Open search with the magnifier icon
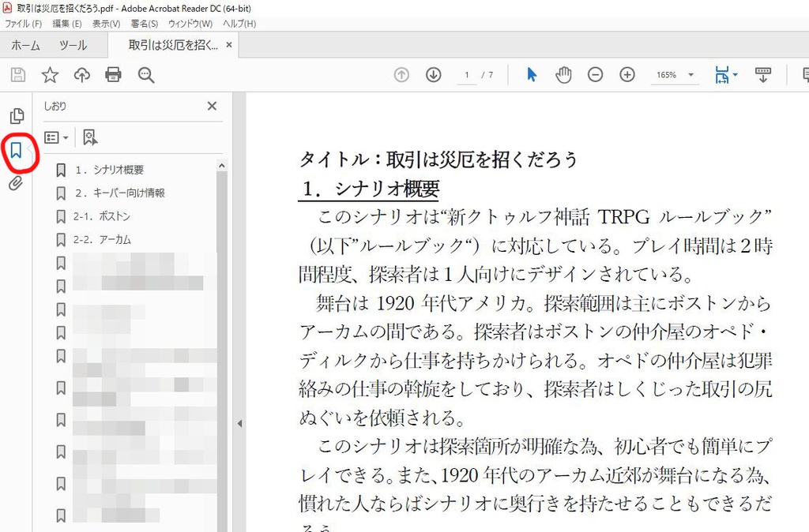Screen dimensions: 809x532 pos(145,74)
